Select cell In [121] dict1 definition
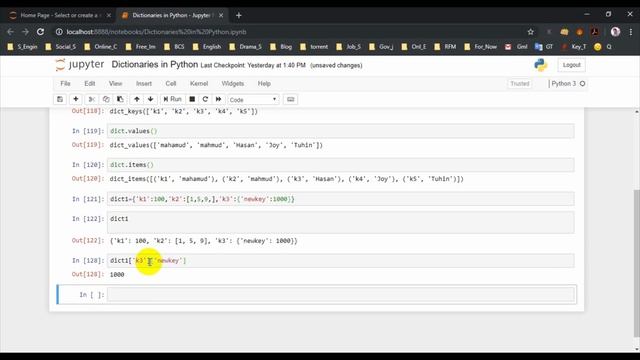The width and height of the screenshot is (640, 360). point(341,199)
